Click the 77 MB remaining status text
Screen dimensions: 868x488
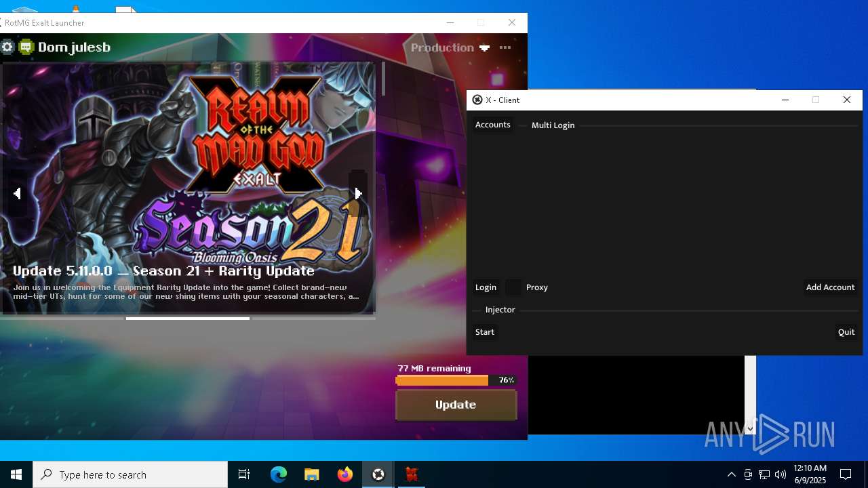[434, 368]
